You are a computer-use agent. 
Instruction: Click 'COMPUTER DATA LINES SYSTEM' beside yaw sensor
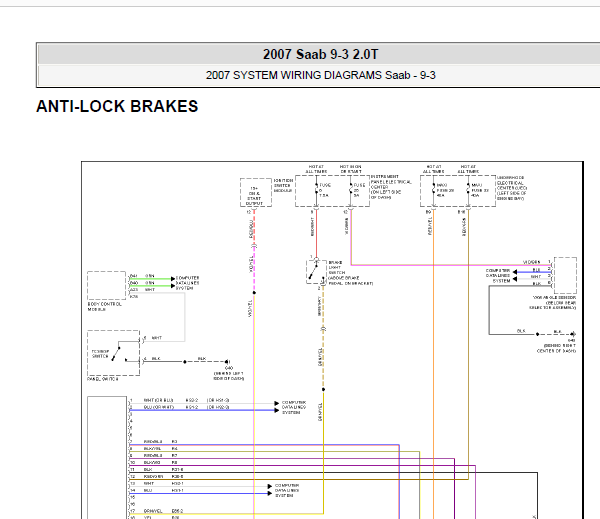[x=498, y=276]
